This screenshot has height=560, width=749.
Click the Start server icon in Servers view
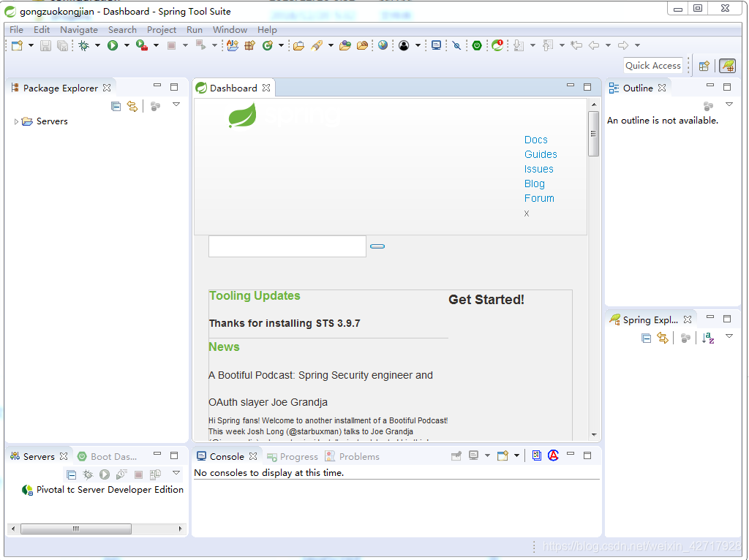tap(104, 474)
